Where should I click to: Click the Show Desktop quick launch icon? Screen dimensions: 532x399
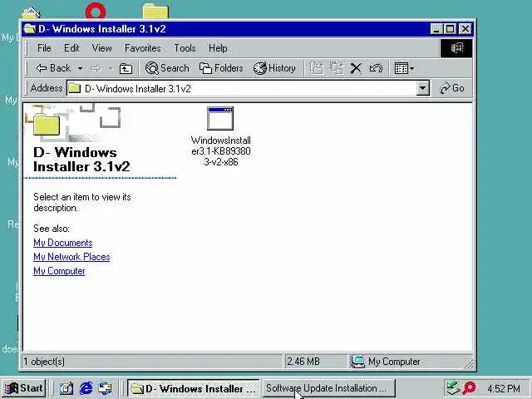pos(66,388)
